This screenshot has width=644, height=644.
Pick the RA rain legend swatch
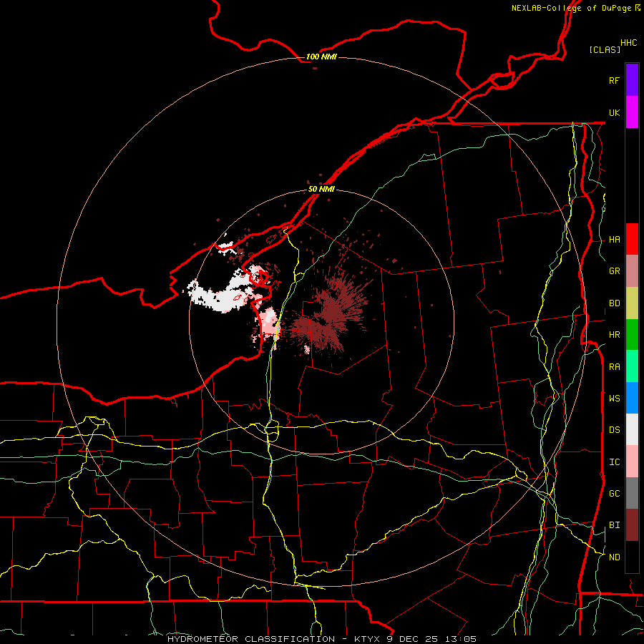pyautogui.click(x=632, y=366)
